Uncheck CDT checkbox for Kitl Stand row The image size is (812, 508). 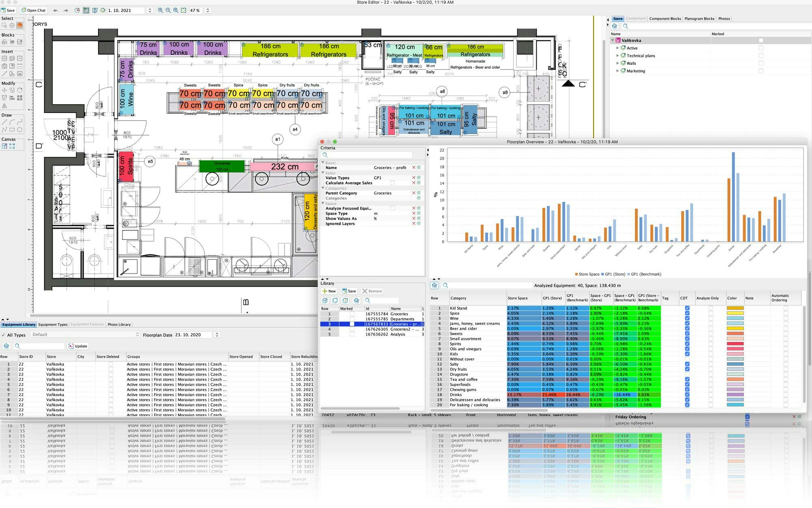[687, 308]
